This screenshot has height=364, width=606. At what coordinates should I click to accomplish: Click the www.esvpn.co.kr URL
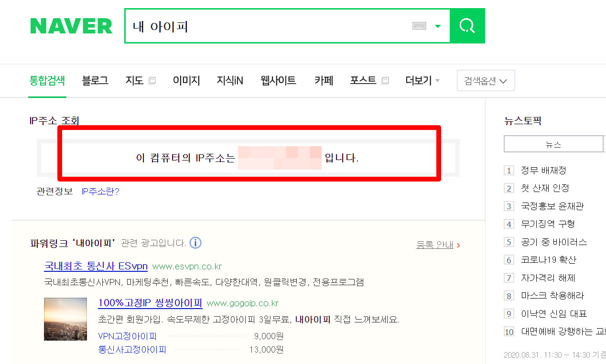187,267
